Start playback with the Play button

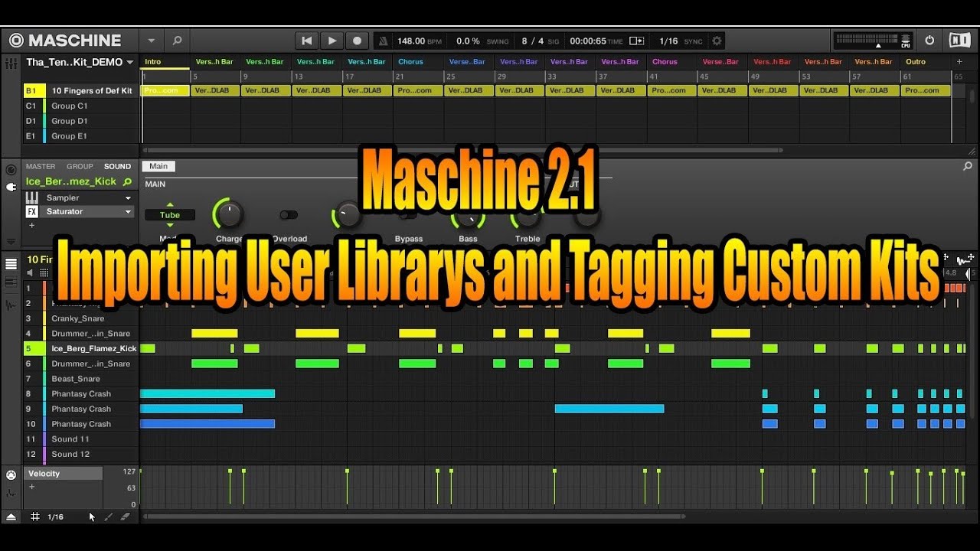coord(332,41)
